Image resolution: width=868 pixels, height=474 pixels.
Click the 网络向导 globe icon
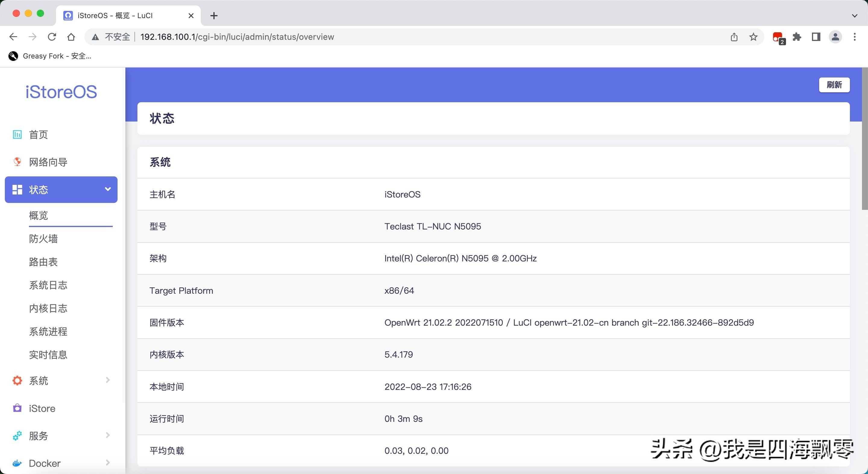[x=17, y=162]
